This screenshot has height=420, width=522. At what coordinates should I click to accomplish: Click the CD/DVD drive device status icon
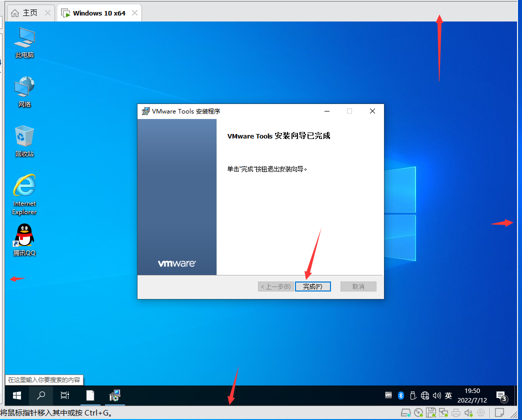pos(418,413)
